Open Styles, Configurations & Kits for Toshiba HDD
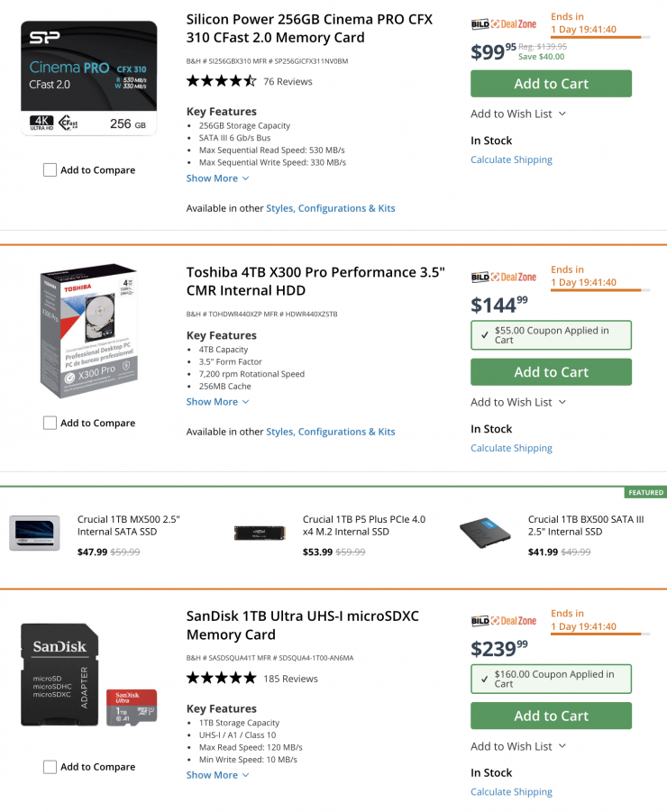667x812 pixels. pos(330,432)
